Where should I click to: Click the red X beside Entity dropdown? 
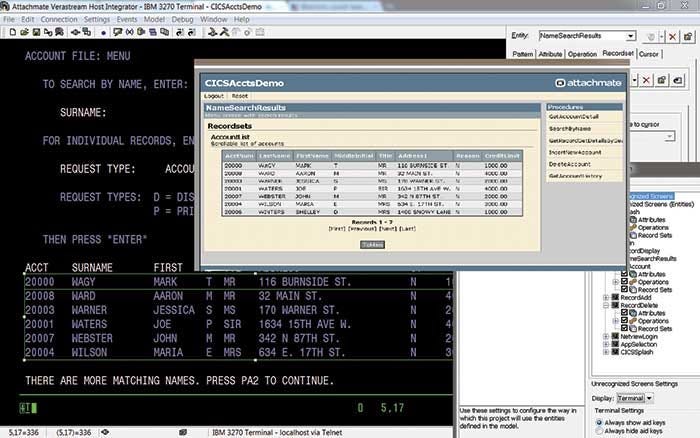pos(672,37)
